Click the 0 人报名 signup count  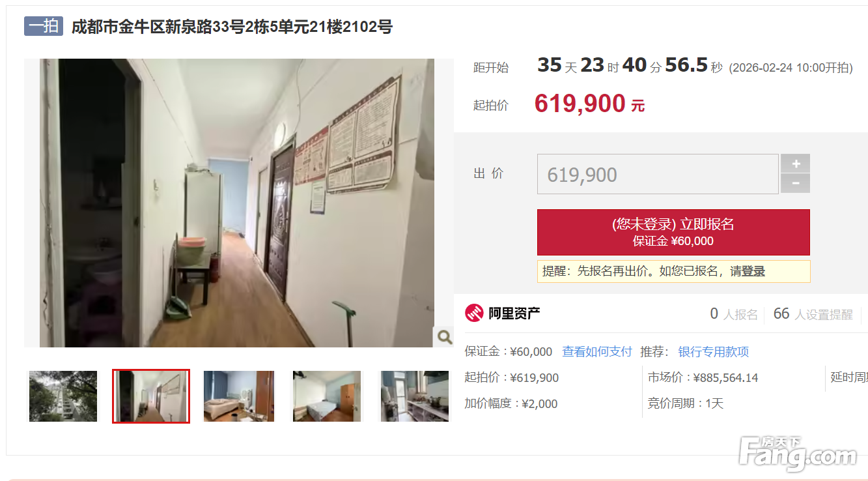(x=734, y=314)
